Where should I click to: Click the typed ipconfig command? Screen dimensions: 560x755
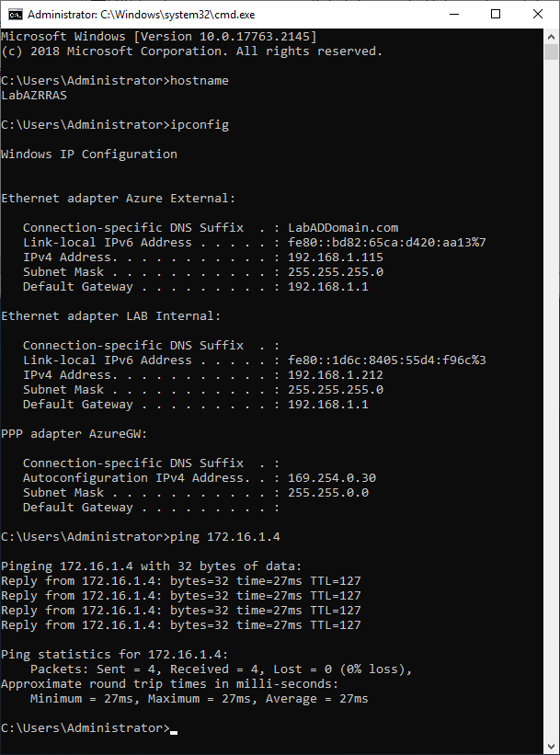tap(200, 125)
